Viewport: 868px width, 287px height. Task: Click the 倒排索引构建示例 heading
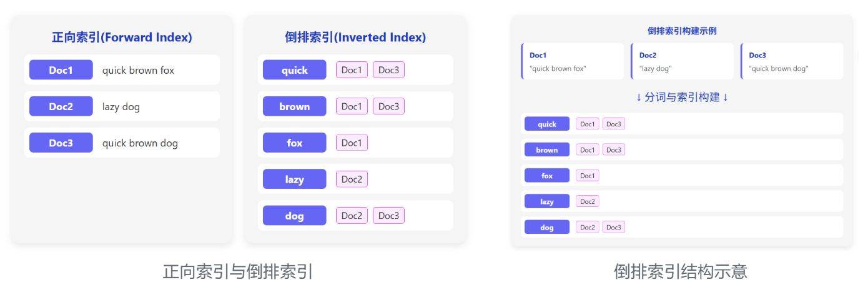coord(682,31)
